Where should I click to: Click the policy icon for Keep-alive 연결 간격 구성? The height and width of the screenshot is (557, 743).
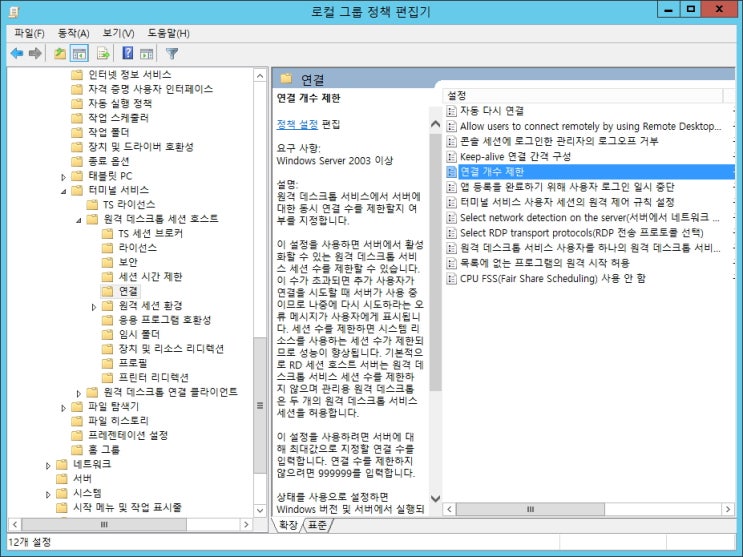(452, 156)
